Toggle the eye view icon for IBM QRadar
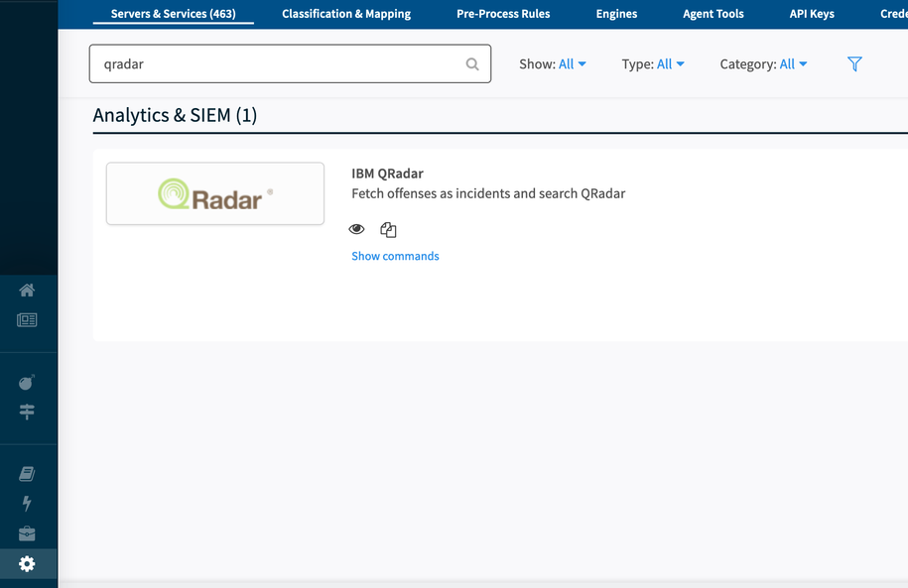The width and height of the screenshot is (908, 588). 356,229
